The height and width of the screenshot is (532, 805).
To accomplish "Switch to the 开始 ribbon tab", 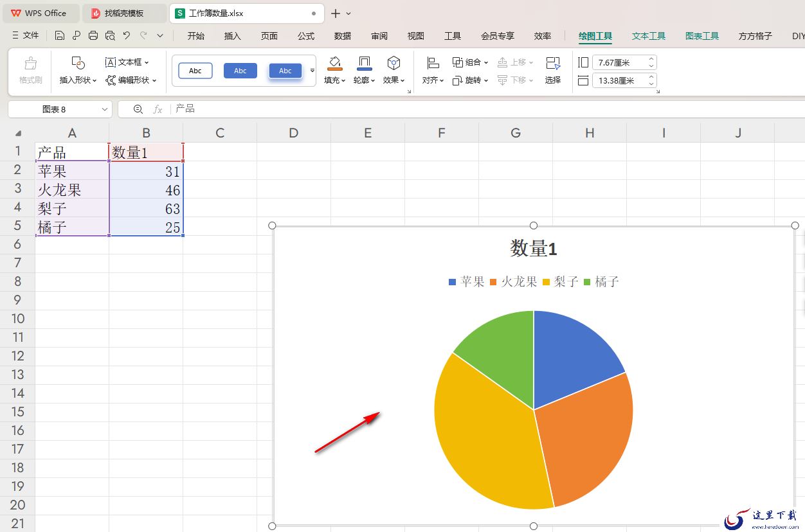I will 196,36.
